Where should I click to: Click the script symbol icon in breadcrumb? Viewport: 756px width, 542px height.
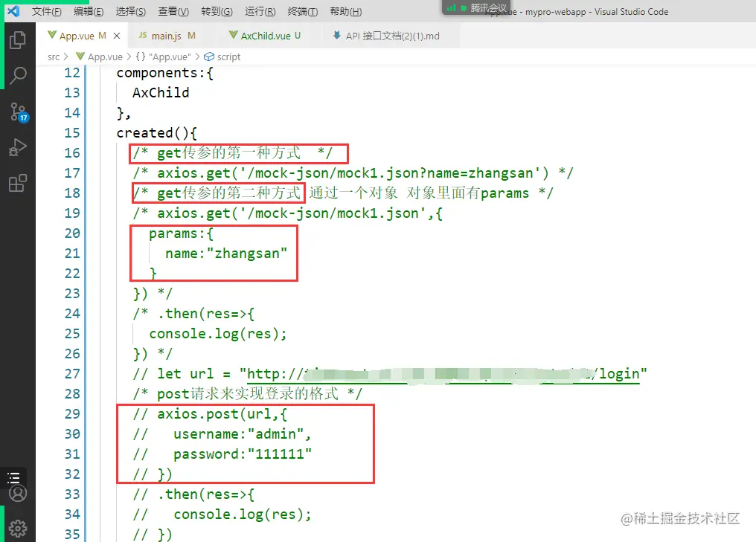click(209, 57)
